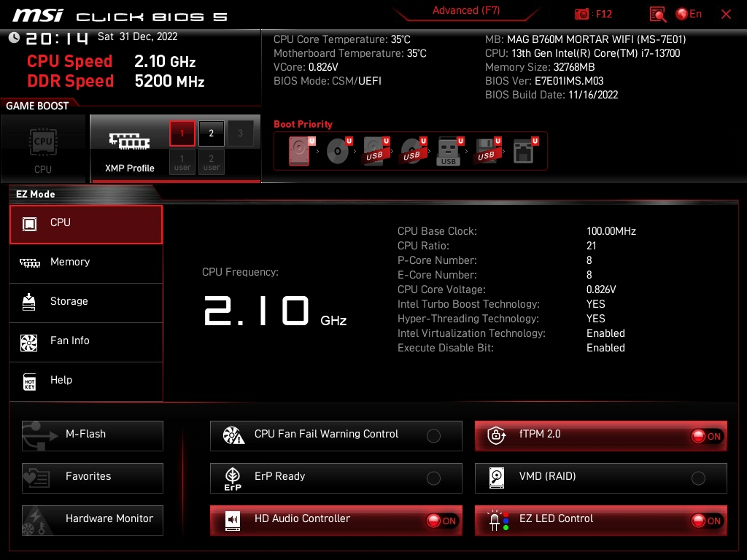The width and height of the screenshot is (747, 560).
Task: Select the USB floppy boot device icon
Action: [x=487, y=151]
